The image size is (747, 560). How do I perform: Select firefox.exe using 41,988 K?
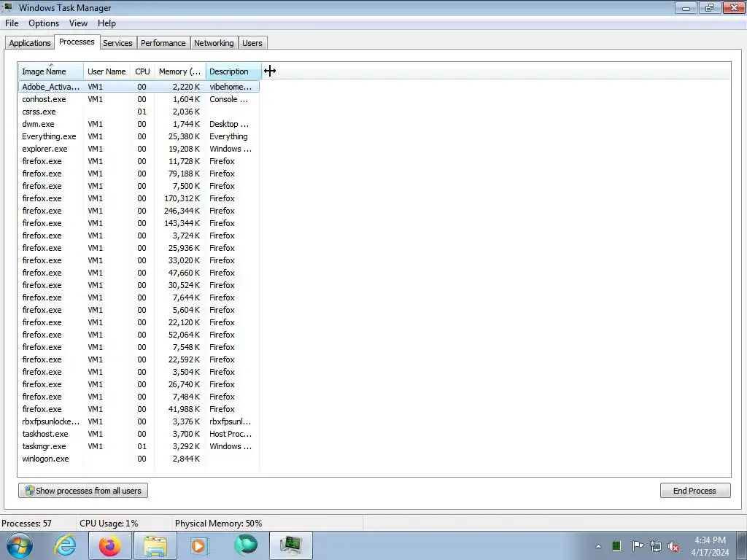click(139, 409)
